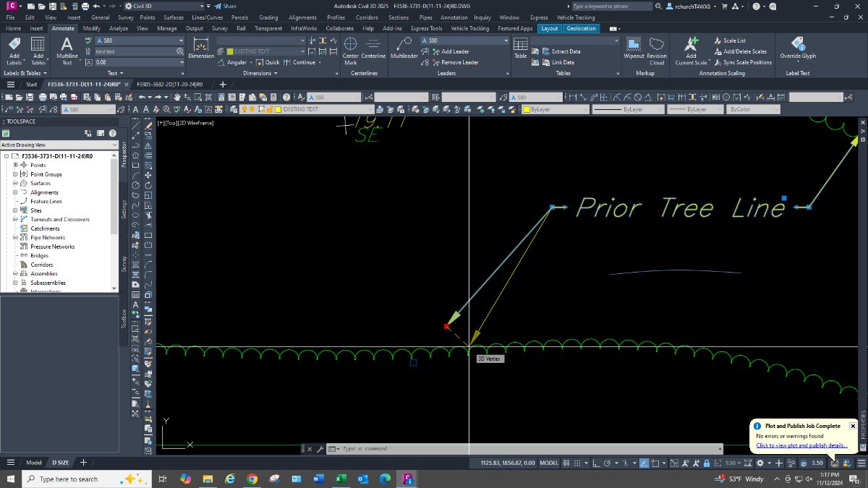Toggle polar tracking in status bar
Image resolution: width=868 pixels, height=488 pixels.
[607, 463]
